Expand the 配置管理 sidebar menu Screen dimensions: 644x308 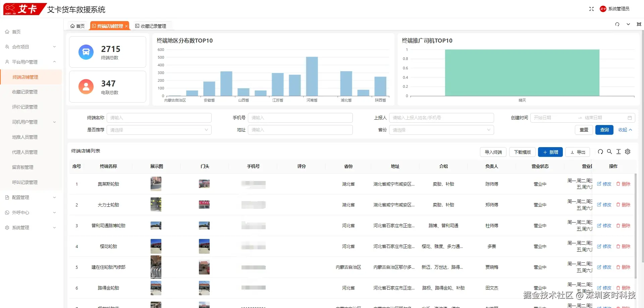click(31, 197)
